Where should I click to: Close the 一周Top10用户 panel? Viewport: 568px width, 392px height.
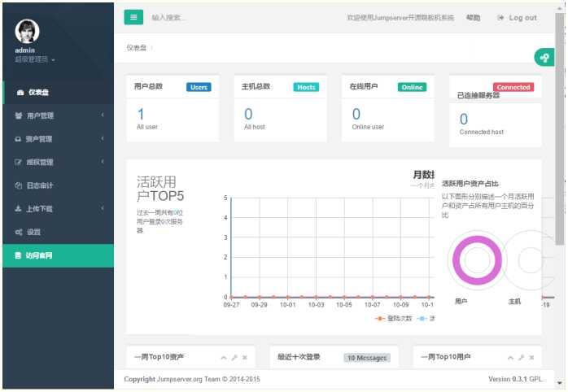pos(531,358)
